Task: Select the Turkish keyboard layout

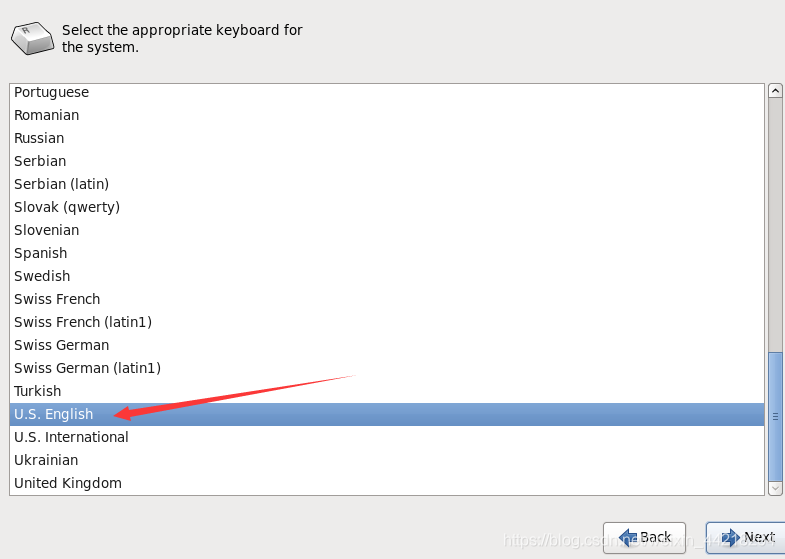Action: (x=38, y=391)
